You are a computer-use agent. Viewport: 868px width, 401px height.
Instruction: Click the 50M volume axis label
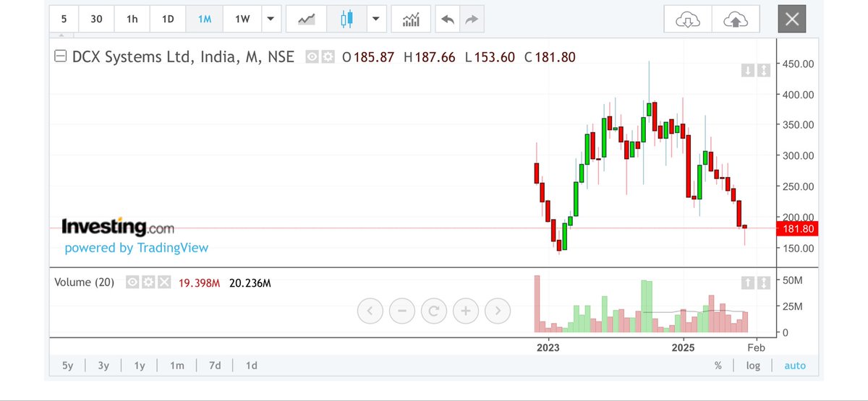coord(794,279)
